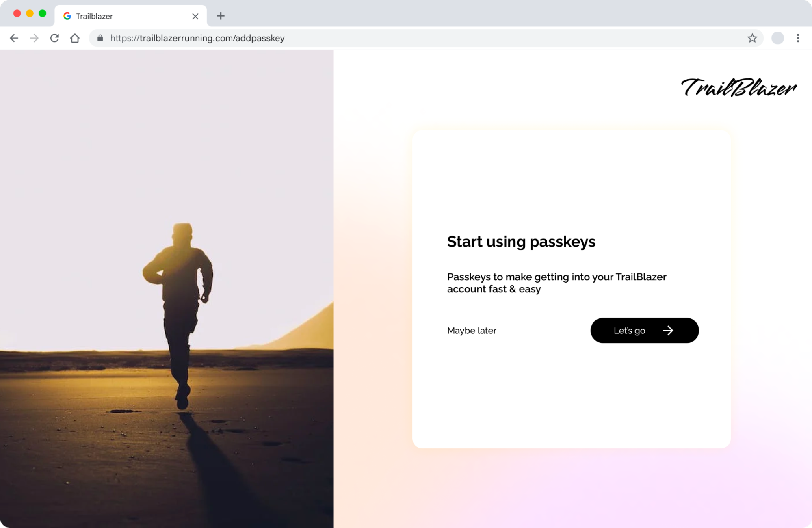Click the home page icon
The image size is (812, 528).
click(x=75, y=38)
